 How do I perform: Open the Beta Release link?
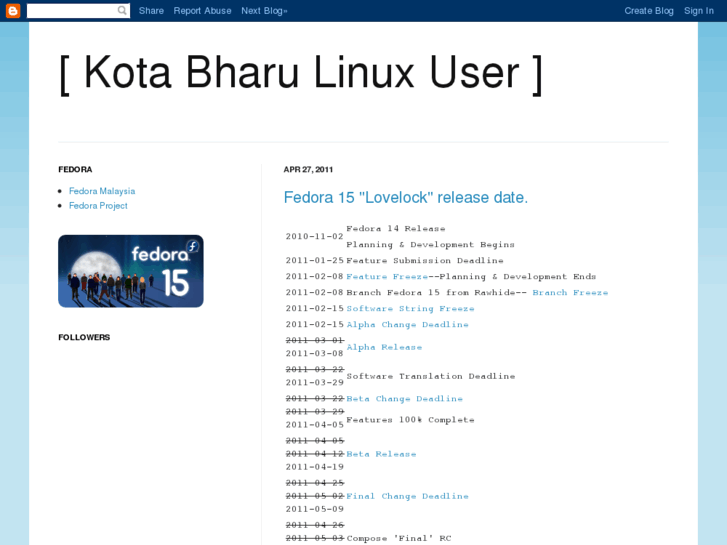click(x=381, y=454)
